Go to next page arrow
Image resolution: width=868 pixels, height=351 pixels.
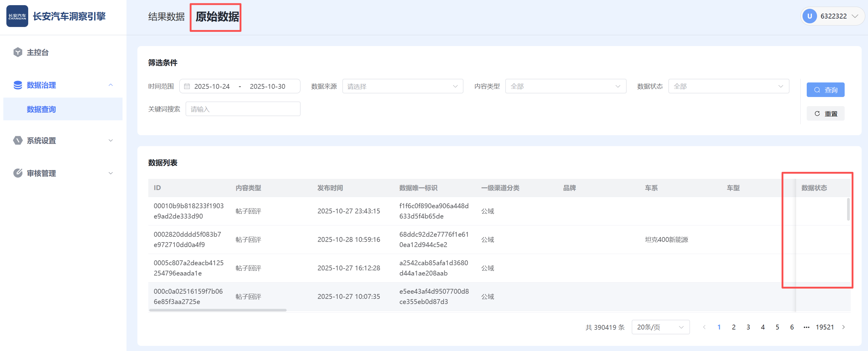point(843,327)
